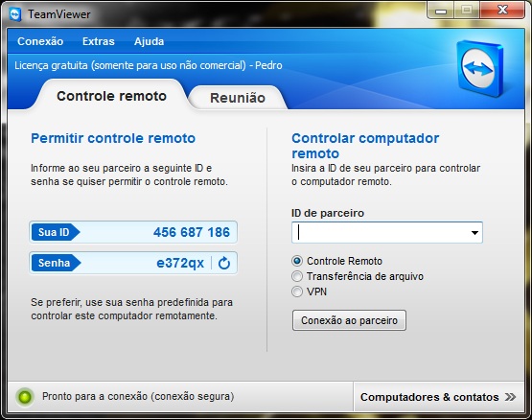Image resolution: width=532 pixels, height=420 pixels.
Task: Click the Senha label tag
Action: [56, 263]
